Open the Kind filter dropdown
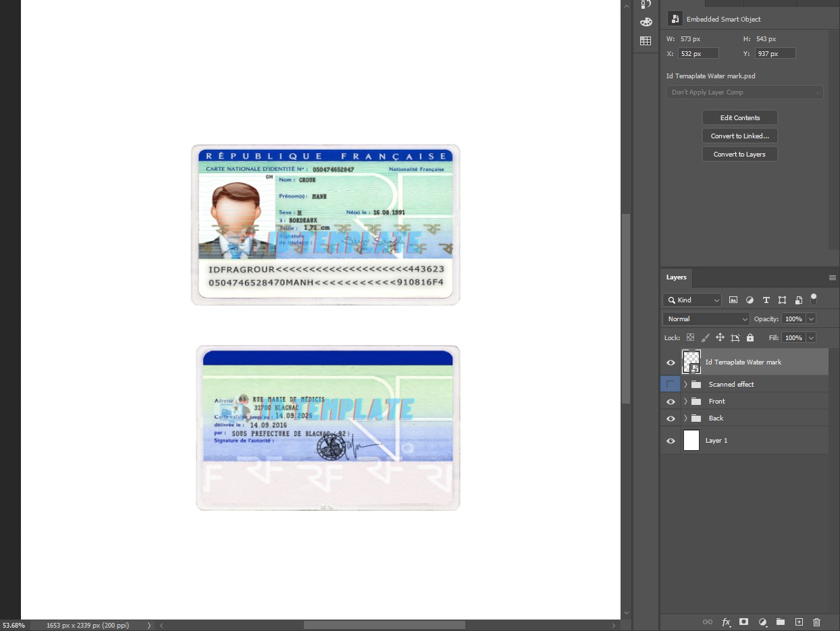Screen dimensions: 840x631 (692, 300)
